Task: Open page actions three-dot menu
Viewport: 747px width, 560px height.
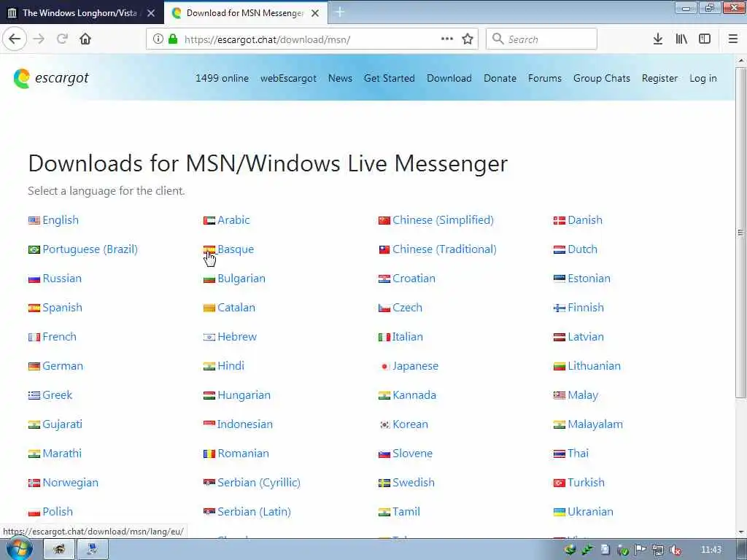Action: [447, 39]
